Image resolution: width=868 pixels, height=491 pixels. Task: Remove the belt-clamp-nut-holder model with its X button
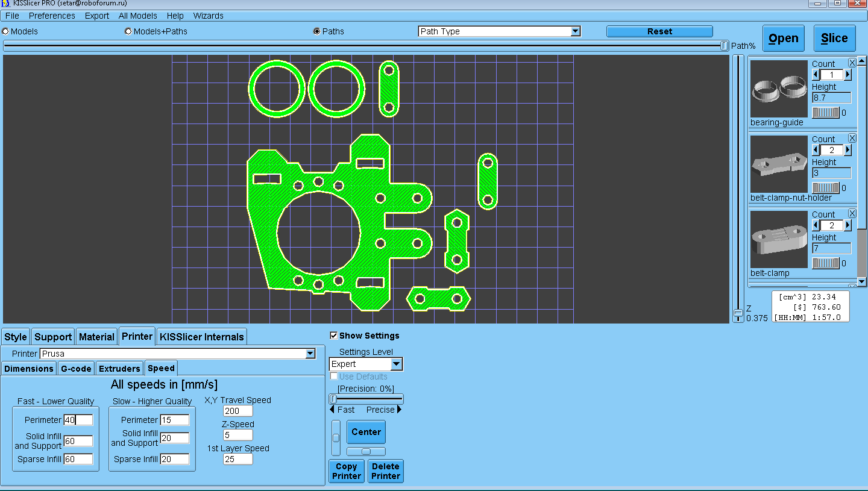[x=852, y=139]
